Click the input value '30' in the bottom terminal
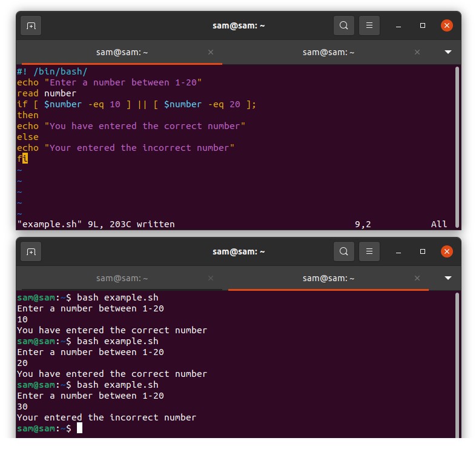 point(22,407)
